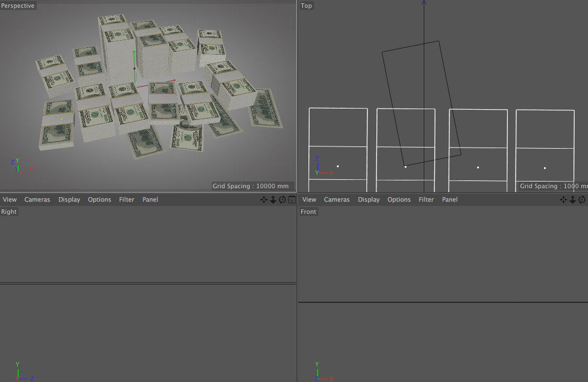
Task: Open the Front viewport's Panel menu
Action: [450, 199]
